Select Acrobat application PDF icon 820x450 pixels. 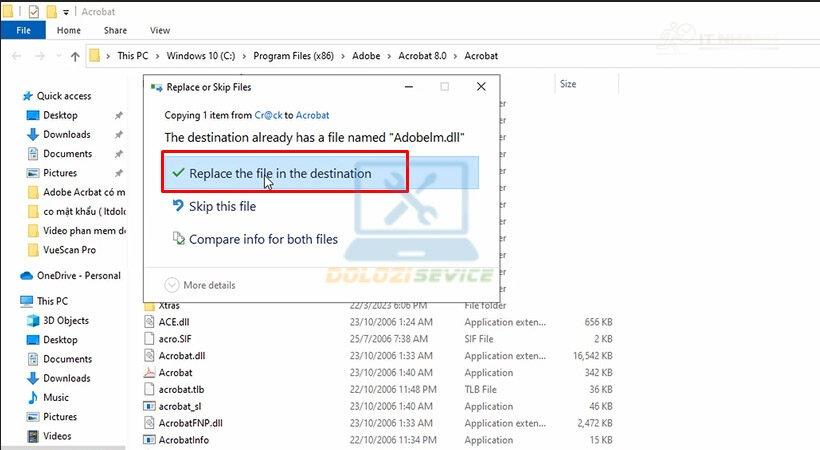(150, 373)
